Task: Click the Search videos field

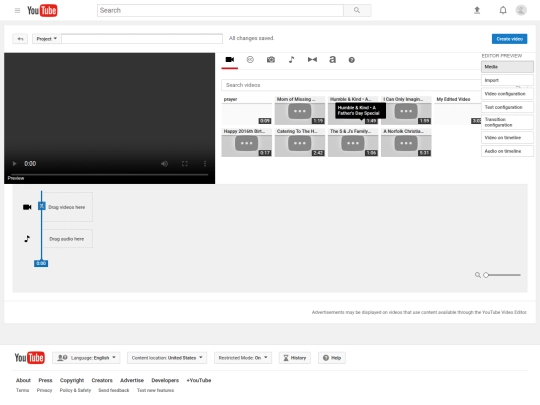Action: (x=351, y=85)
